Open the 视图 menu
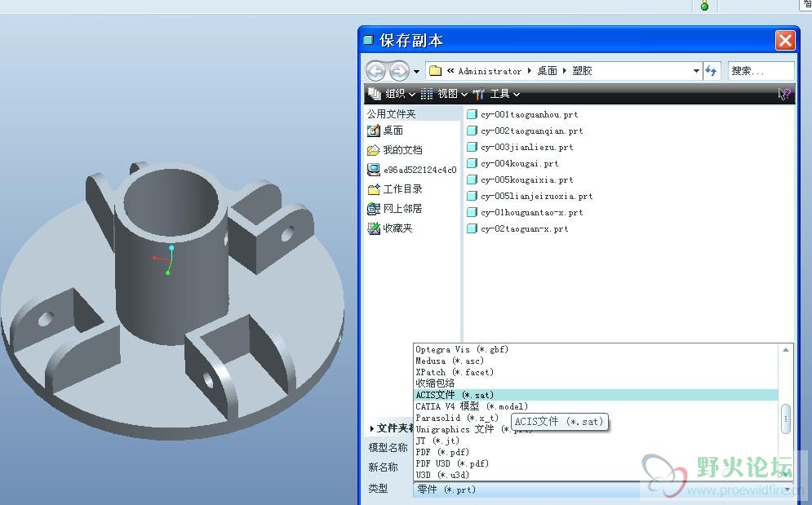This screenshot has height=505, width=812. coord(444,94)
